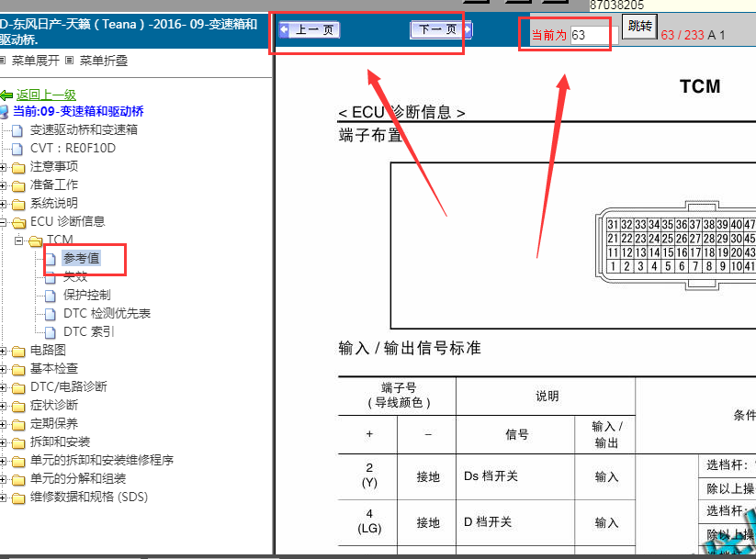The height and width of the screenshot is (559, 756).
Task: Expand the 定期保养 folder
Action: coord(3,424)
